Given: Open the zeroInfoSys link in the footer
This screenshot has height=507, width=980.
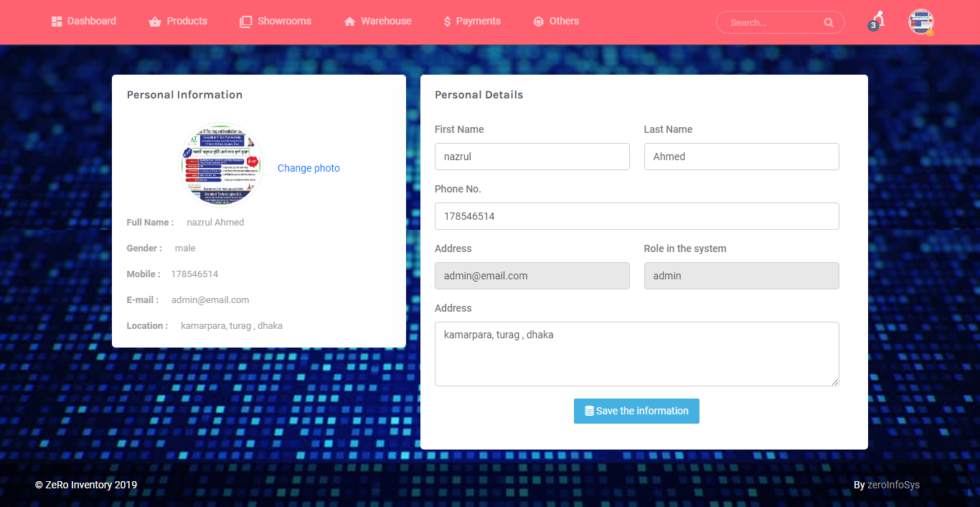Looking at the screenshot, I should (x=893, y=485).
